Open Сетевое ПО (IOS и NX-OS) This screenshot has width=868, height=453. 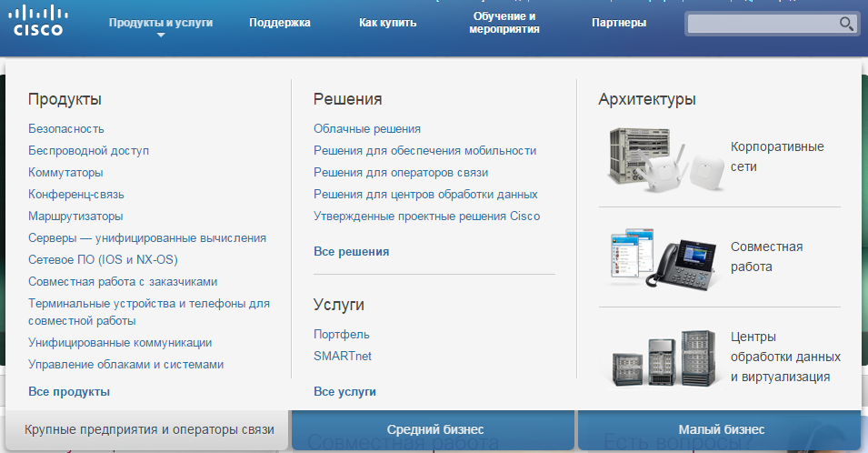[103, 260]
